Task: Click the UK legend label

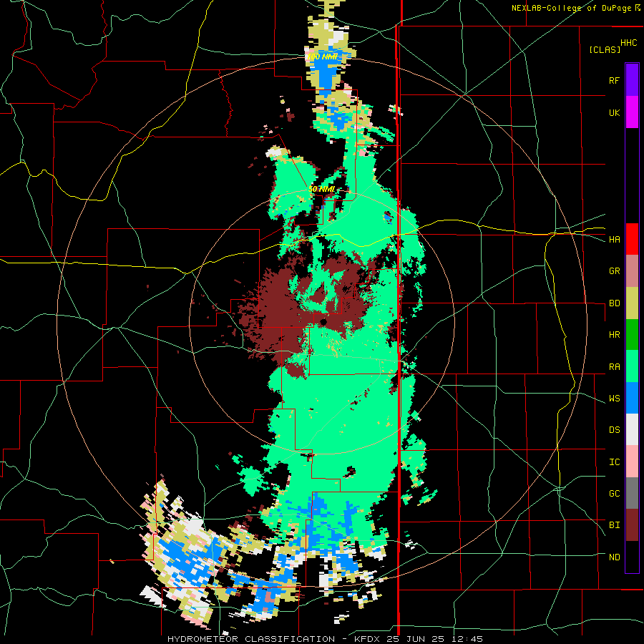Action: click(x=614, y=112)
